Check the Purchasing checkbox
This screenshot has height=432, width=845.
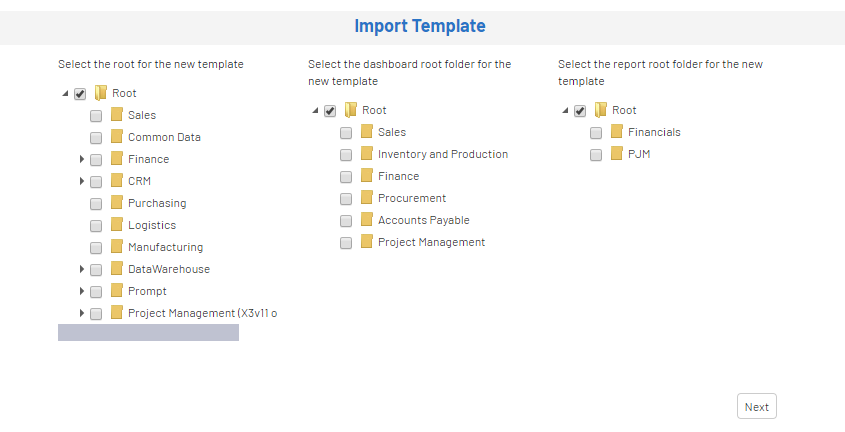96,204
